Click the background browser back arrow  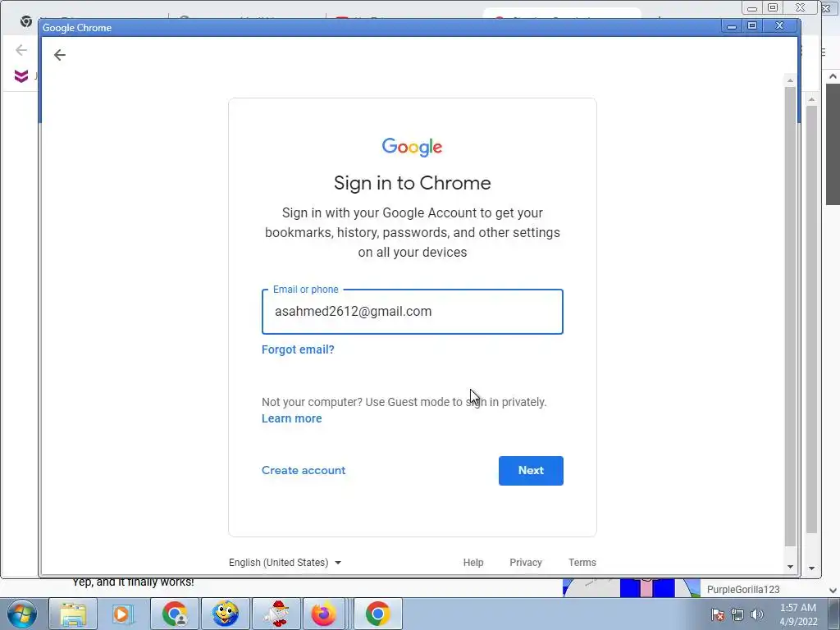[x=21, y=50]
